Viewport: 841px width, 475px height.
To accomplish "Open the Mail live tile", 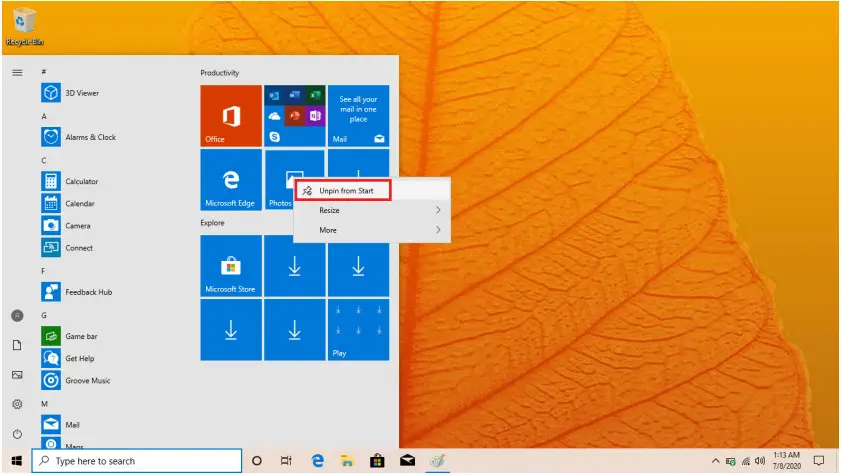I will click(358, 115).
